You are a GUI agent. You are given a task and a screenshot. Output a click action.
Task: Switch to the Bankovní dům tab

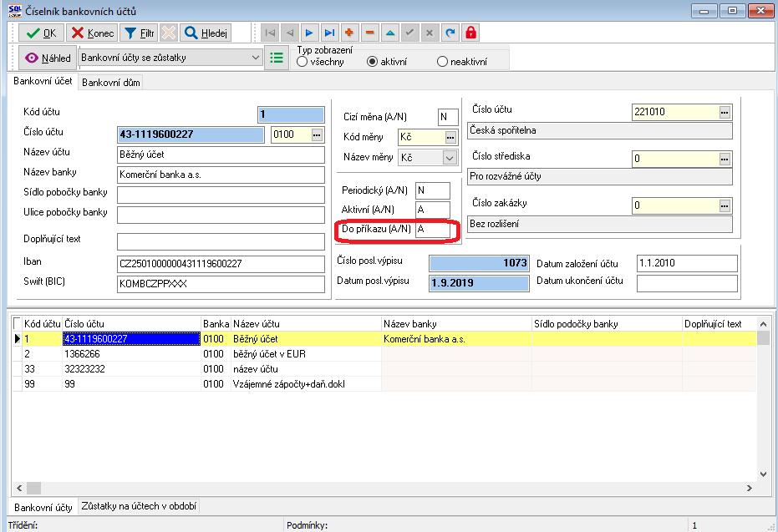pos(111,83)
